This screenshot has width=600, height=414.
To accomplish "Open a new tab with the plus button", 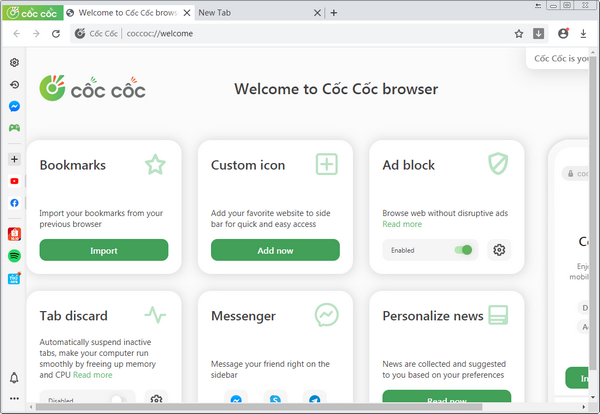I will coord(334,13).
